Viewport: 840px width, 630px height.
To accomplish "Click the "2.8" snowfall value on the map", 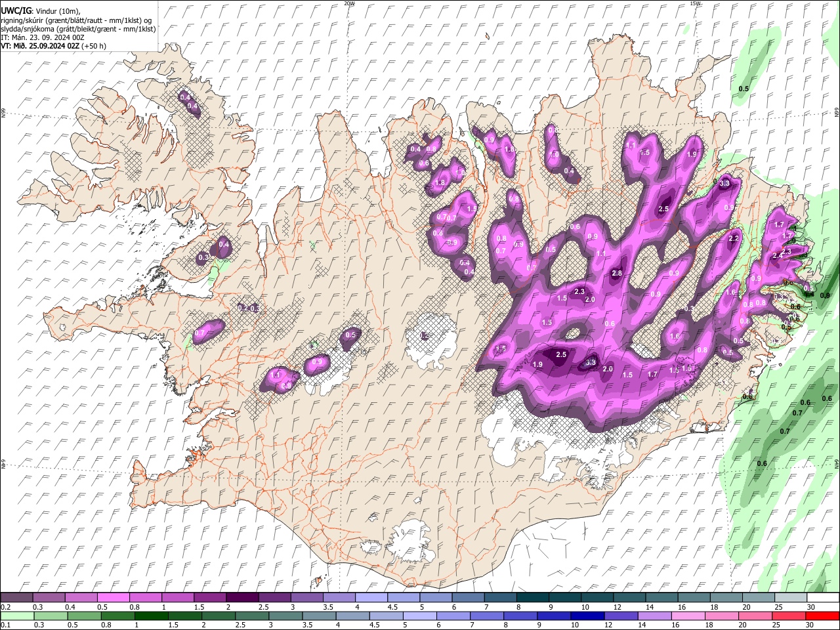I will coord(616,273).
